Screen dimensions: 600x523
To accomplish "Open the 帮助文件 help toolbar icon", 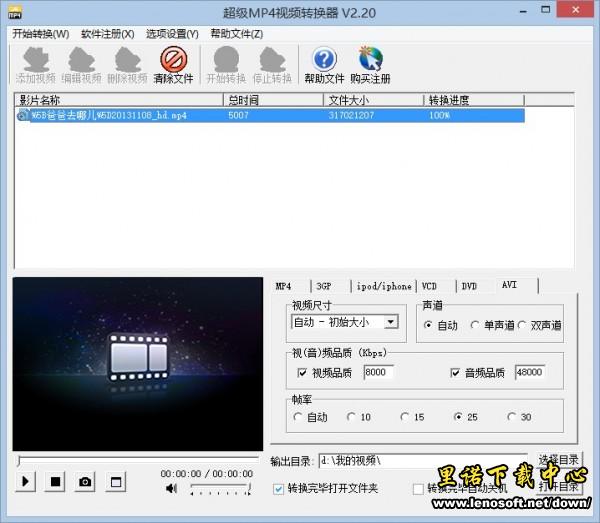I will pyautogui.click(x=324, y=64).
